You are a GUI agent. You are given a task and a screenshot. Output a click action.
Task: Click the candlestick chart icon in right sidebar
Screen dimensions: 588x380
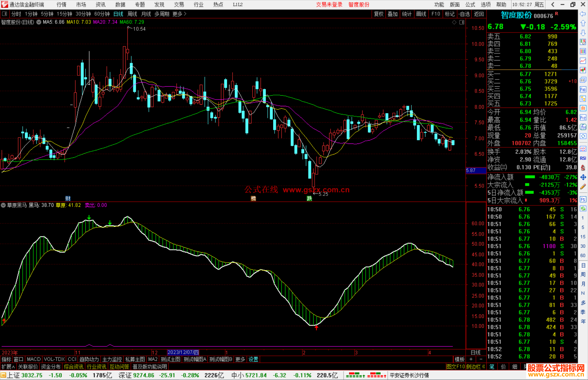[x=583, y=70]
